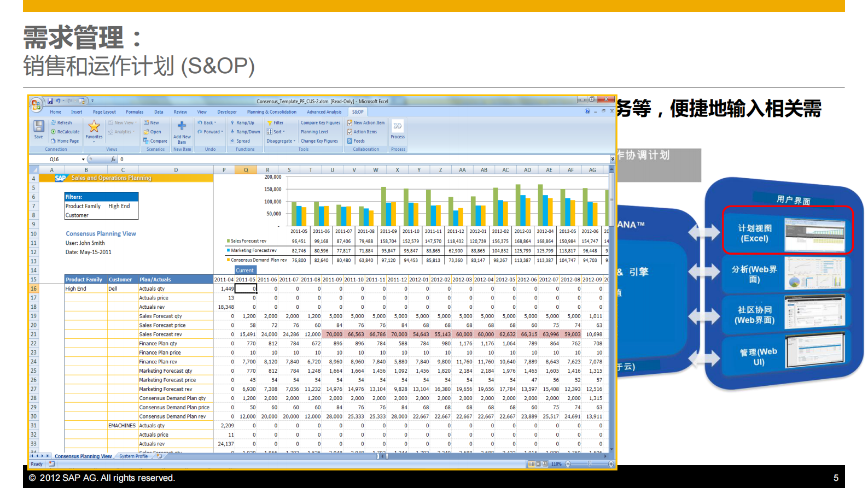This screenshot has height=488, width=868.
Task: Click the macro record icon in status bar
Action: tap(51, 464)
